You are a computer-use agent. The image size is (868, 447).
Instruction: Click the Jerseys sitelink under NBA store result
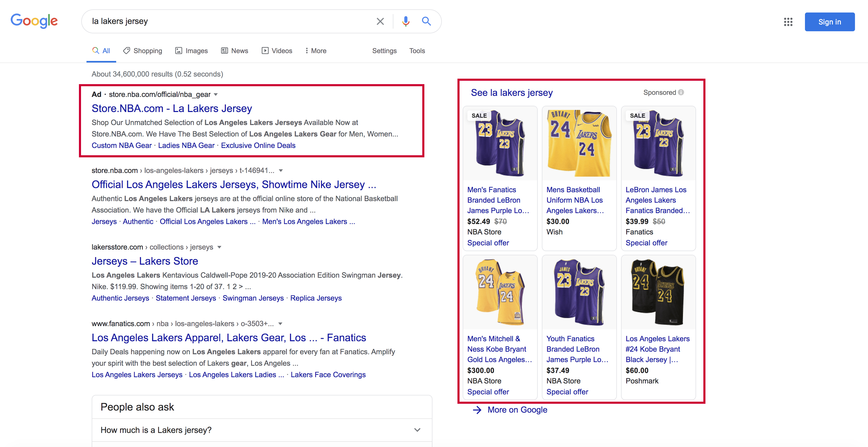[x=104, y=222]
